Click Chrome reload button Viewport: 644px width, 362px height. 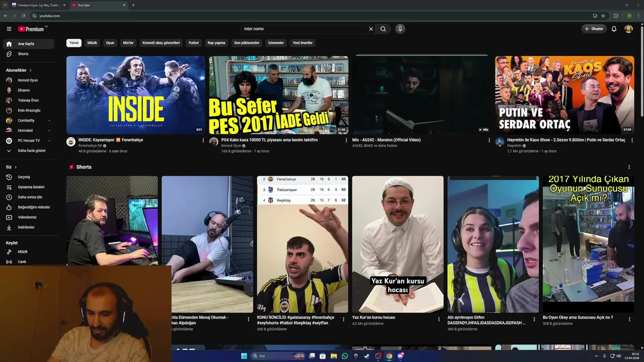tap(23, 16)
